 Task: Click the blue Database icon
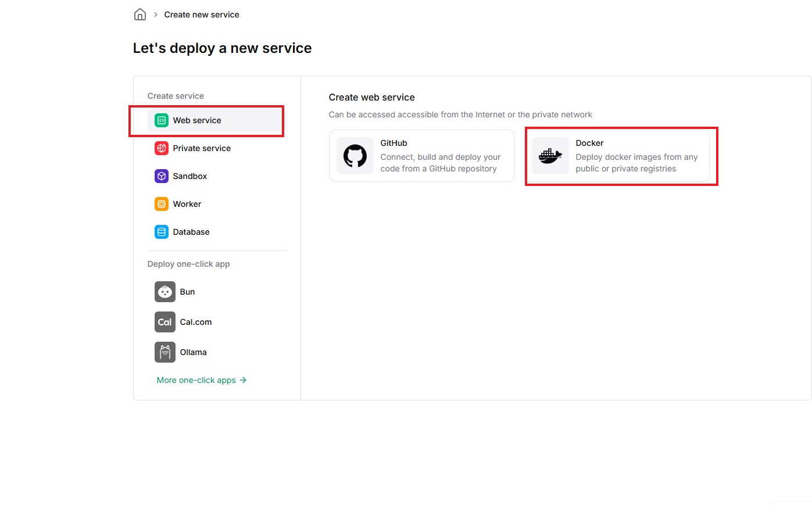(162, 232)
